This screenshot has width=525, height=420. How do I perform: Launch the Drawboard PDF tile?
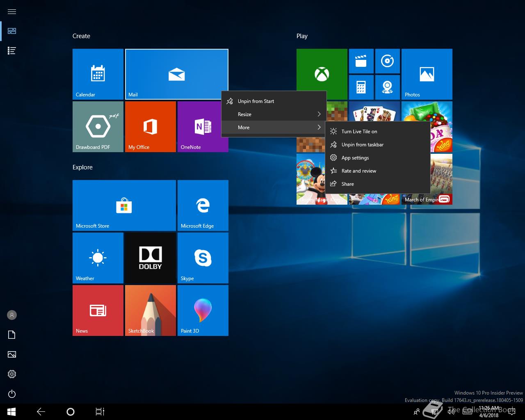click(98, 127)
